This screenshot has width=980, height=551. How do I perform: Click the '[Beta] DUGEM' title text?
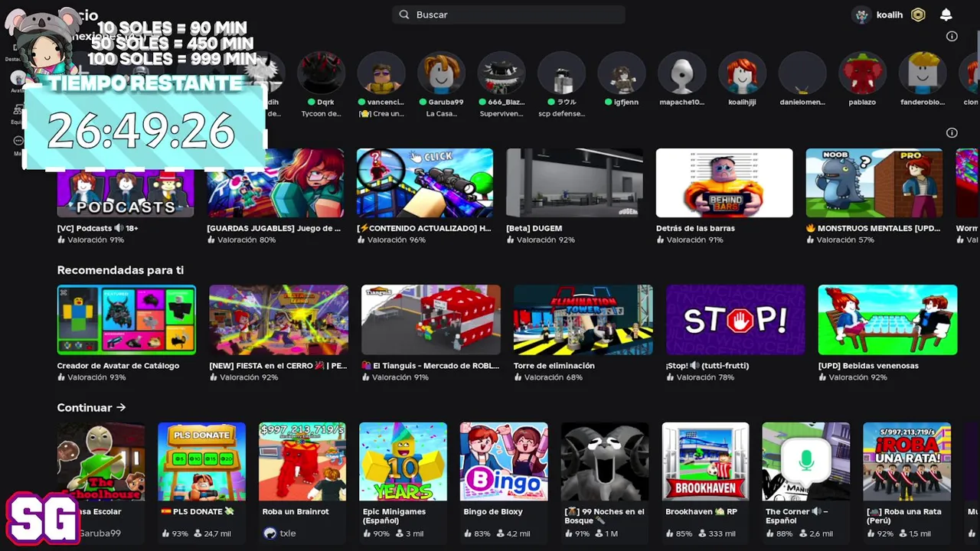[534, 228]
